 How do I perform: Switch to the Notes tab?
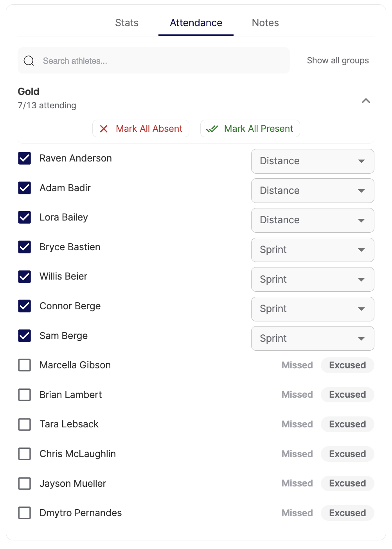265,23
